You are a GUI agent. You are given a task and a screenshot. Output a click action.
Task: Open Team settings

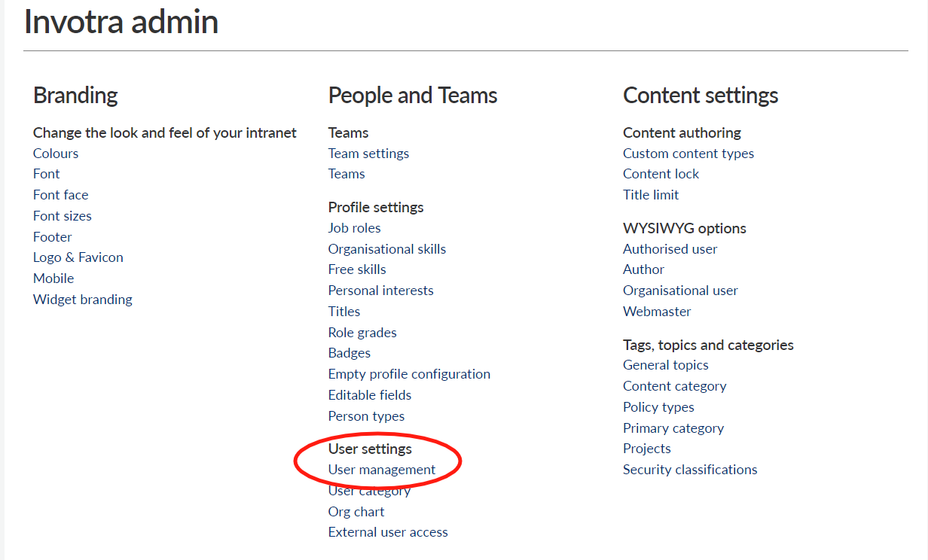coord(368,153)
